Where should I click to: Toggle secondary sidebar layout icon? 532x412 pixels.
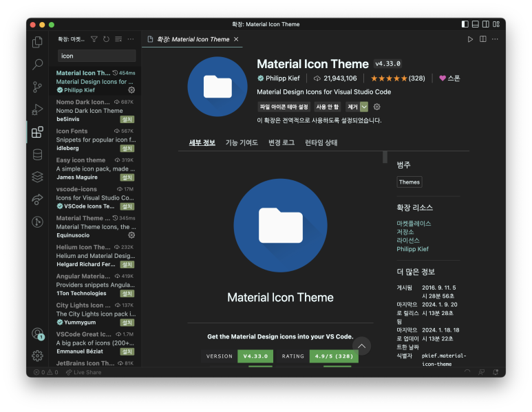click(x=486, y=24)
